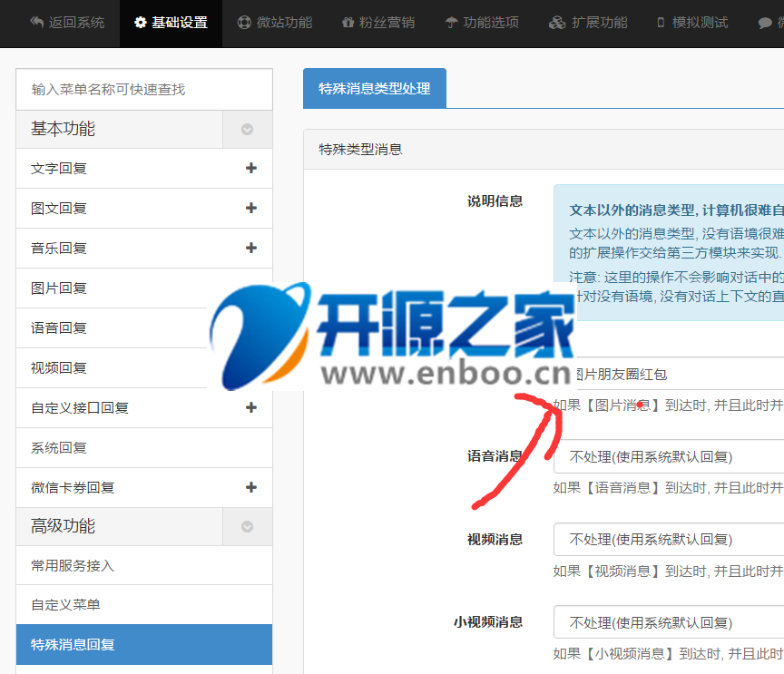Open 微信卡券回复 in the sidebar
Viewport: 784px width, 674px height.
(x=144, y=488)
